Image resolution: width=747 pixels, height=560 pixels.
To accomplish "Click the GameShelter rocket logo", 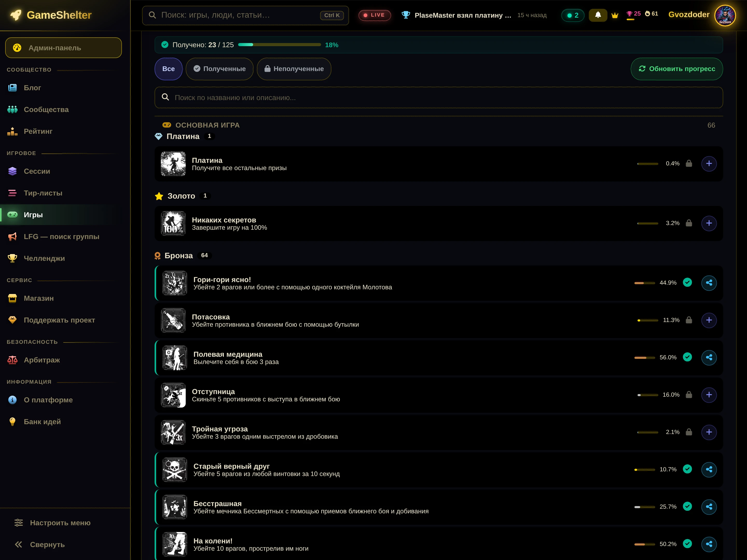I will tap(16, 15).
